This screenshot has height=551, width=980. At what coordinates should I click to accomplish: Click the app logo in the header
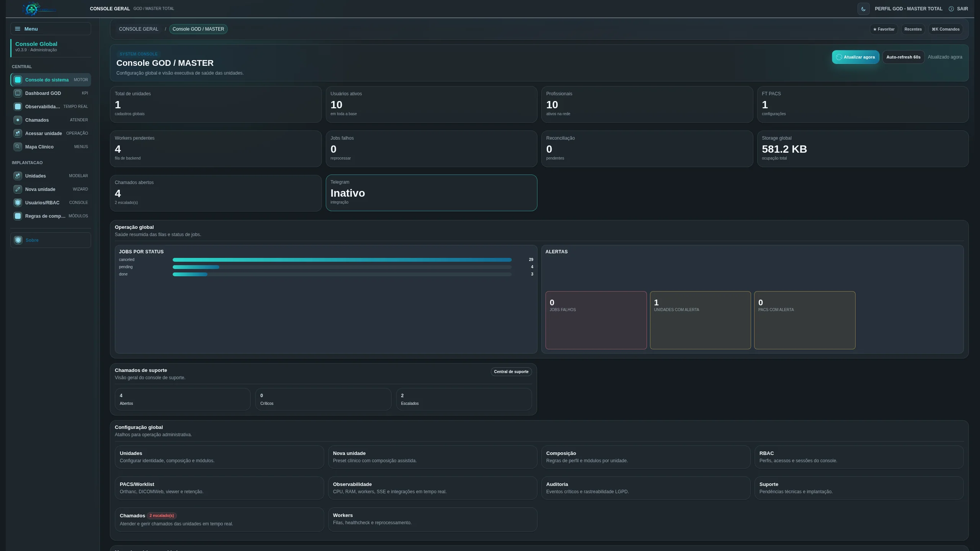(x=38, y=9)
